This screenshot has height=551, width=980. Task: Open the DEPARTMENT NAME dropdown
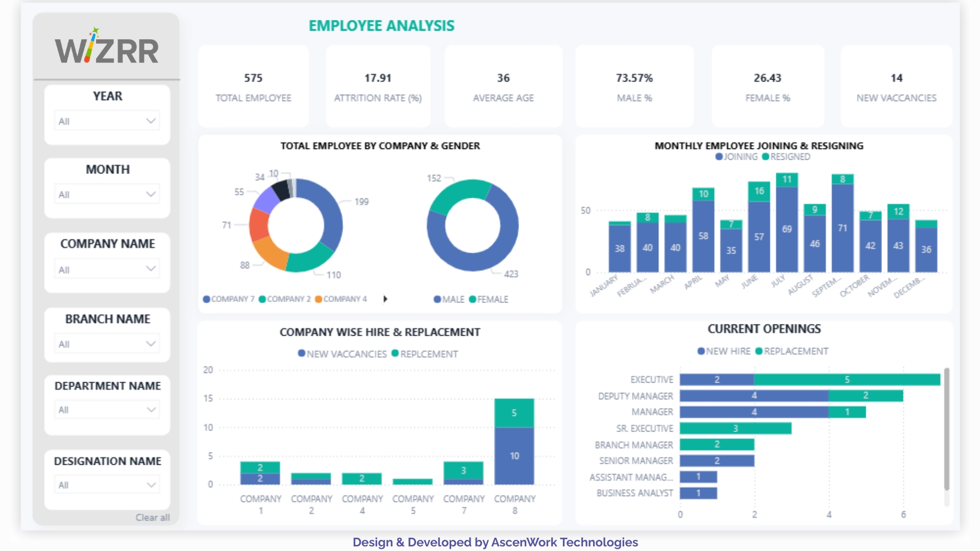pos(151,410)
